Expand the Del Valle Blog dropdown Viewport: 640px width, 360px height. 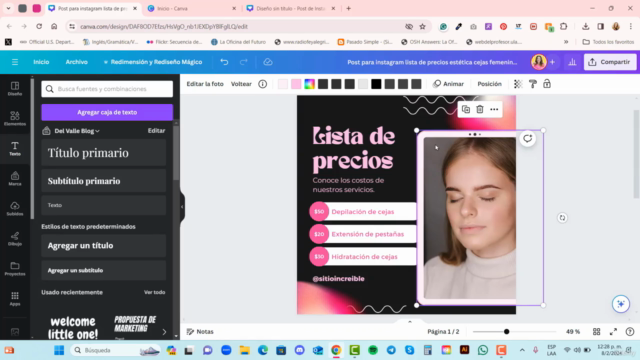pyautogui.click(x=77, y=131)
